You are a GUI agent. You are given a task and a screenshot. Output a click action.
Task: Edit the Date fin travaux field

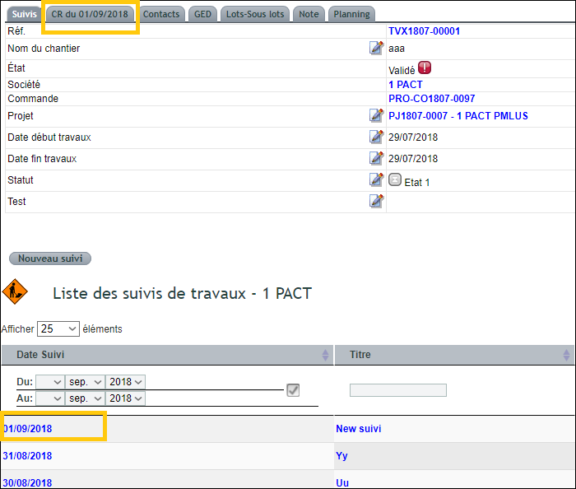pyautogui.click(x=376, y=158)
